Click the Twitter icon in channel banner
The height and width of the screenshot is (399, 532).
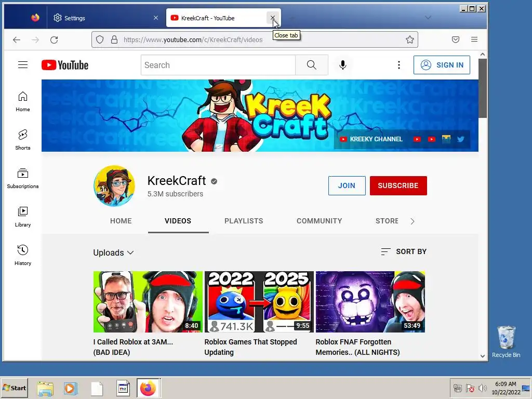(460, 139)
